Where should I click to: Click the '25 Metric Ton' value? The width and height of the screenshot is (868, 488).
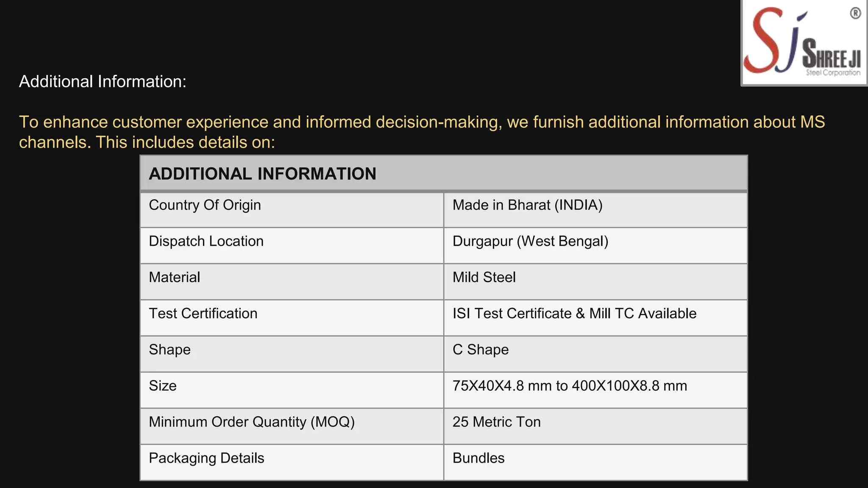pos(496,422)
